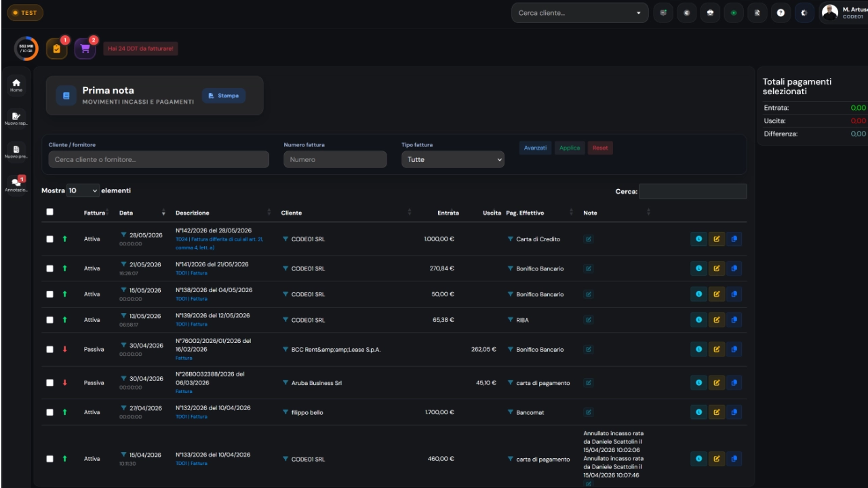Sort table by Note column
The height and width of the screenshot is (488, 868).
pyautogui.click(x=616, y=213)
